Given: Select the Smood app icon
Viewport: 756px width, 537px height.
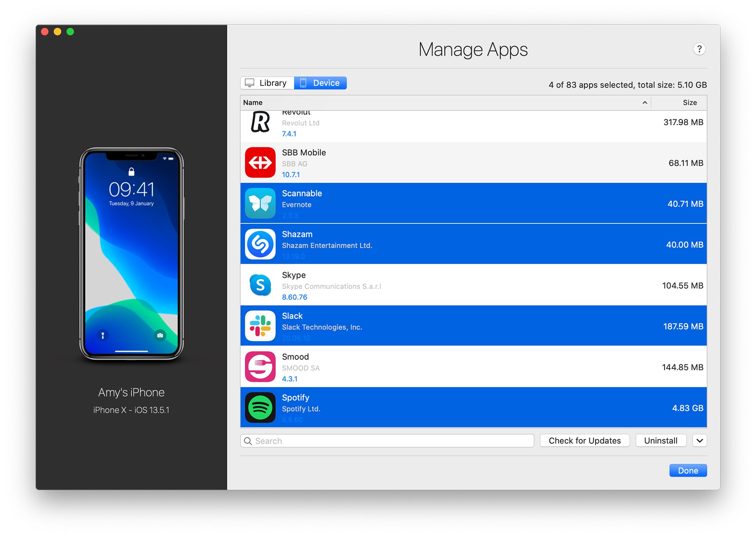Looking at the screenshot, I should coord(260,367).
